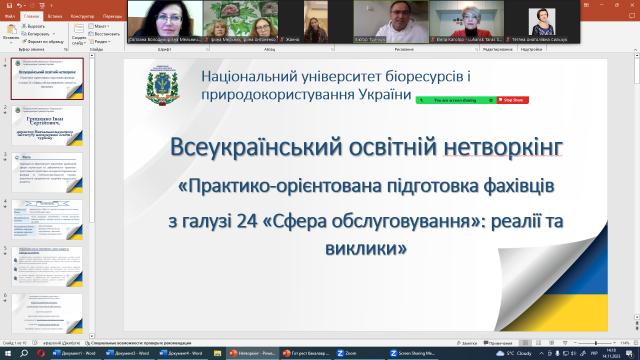
Task: Click the zoom slider handle
Action: coord(596,343)
